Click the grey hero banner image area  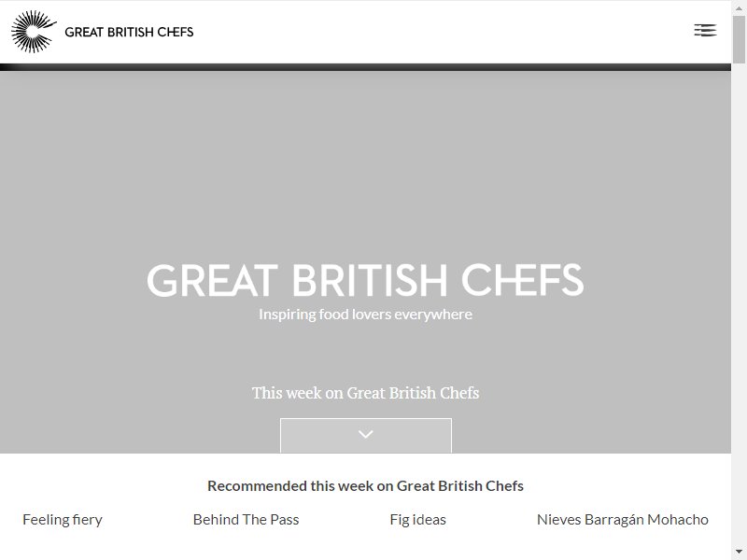(365, 167)
